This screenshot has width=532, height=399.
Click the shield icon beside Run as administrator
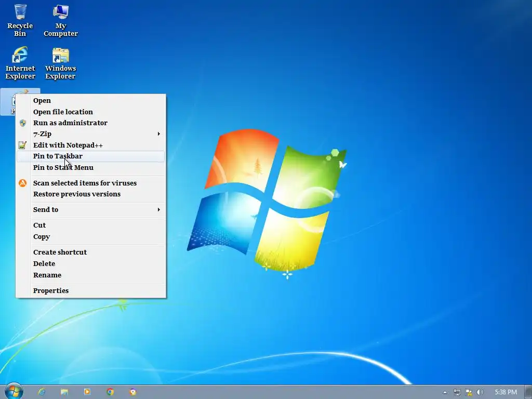[x=23, y=123]
